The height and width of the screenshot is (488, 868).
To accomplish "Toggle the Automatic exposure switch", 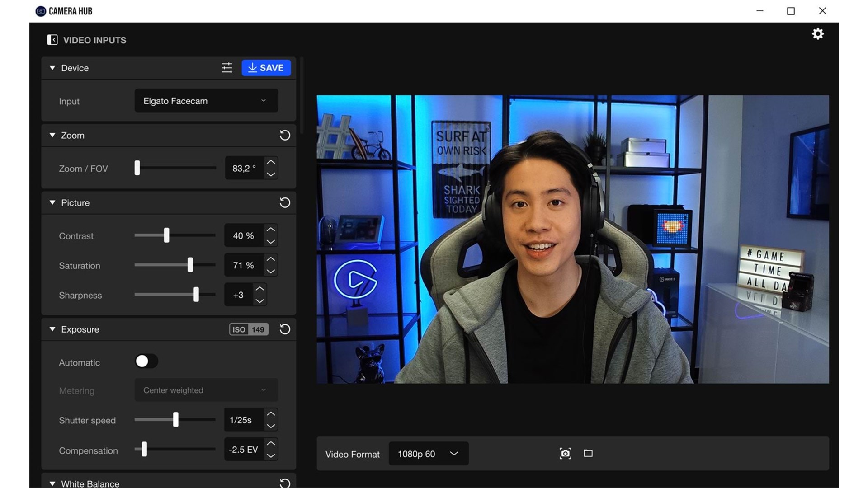I will click(x=146, y=361).
